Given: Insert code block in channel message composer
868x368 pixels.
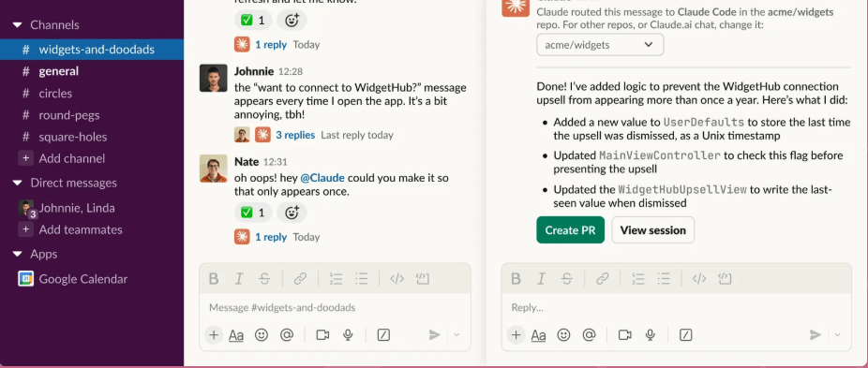Looking at the screenshot, I should (x=423, y=279).
